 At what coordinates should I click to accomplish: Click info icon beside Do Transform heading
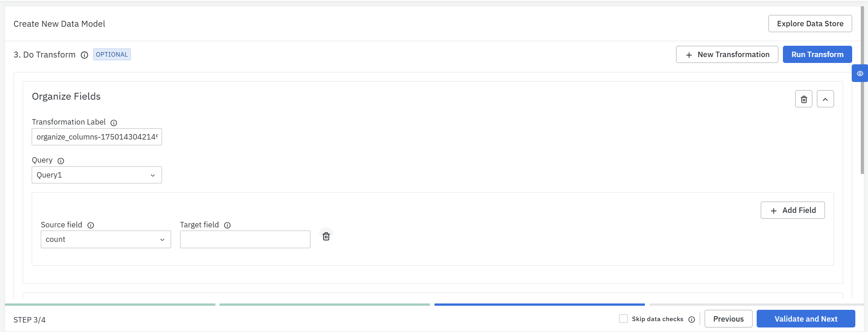pyautogui.click(x=84, y=55)
